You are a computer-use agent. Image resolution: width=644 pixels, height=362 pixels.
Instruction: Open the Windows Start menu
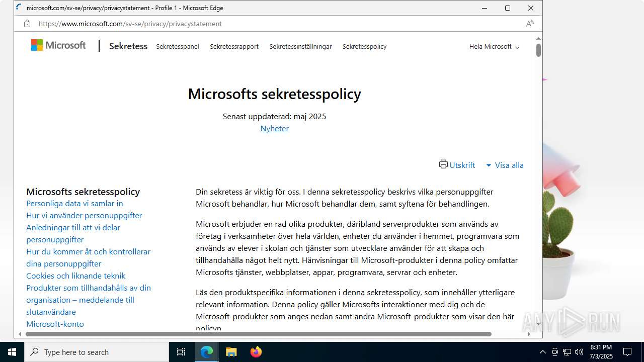(x=12, y=352)
